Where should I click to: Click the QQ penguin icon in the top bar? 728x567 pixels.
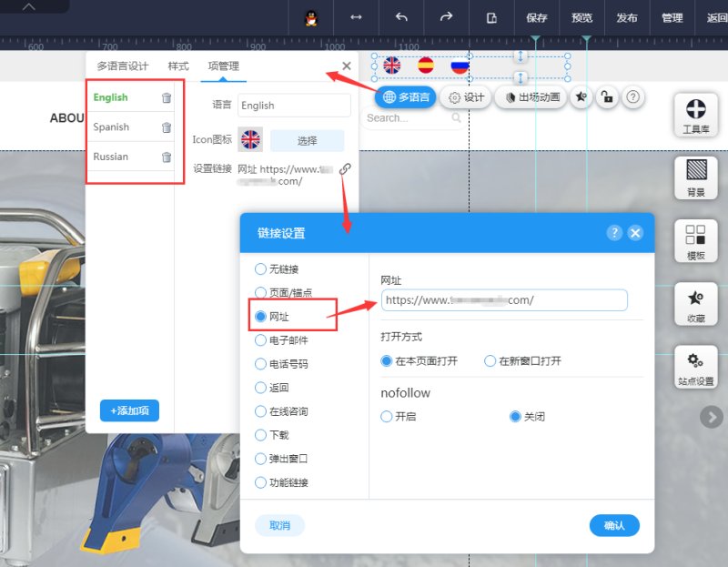[311, 18]
